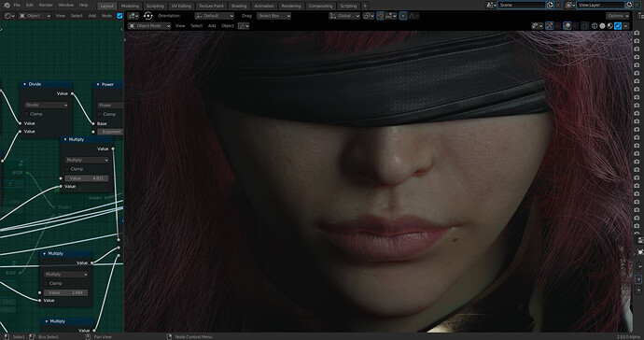Click the Value 1.694 field in Multiply node
The height and width of the screenshot is (340, 644).
(65, 292)
